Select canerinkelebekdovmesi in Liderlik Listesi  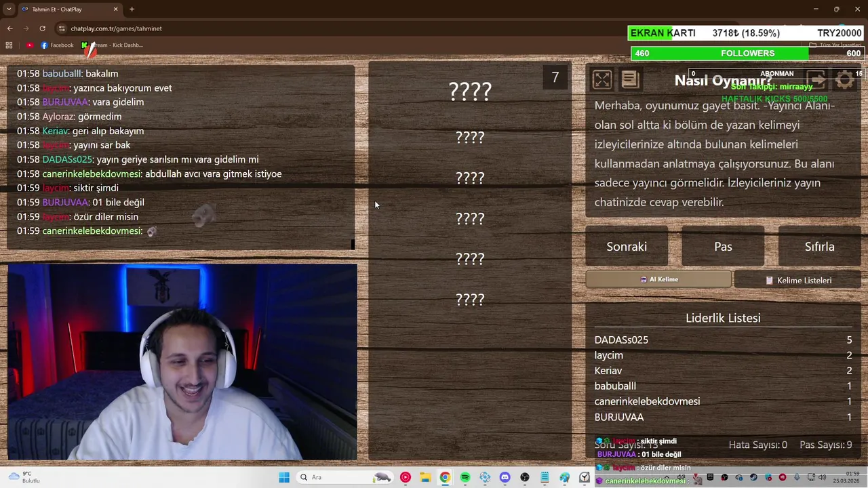coord(647,401)
